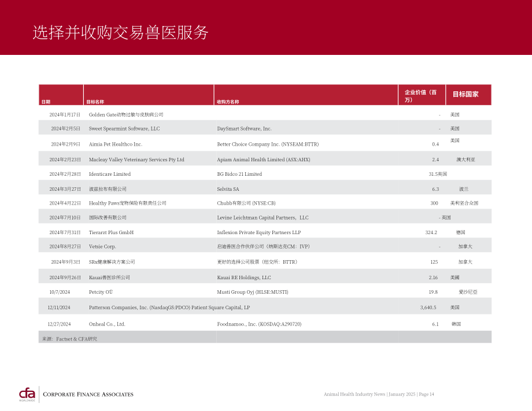Viewport: 532px width, 411px height.
Task: Click Levine Leichtman Capital Partners, LLC
Action: 263,217
